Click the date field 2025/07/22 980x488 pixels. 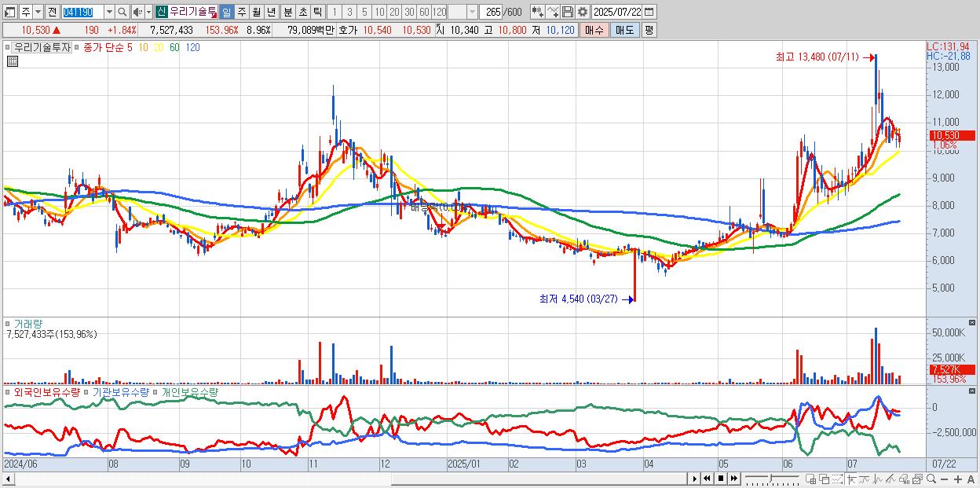point(617,12)
